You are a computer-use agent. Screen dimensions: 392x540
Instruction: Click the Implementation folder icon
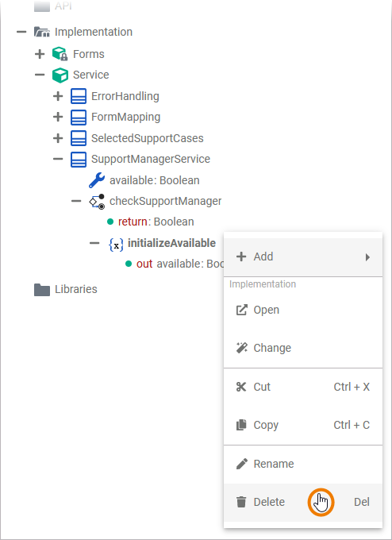41,32
